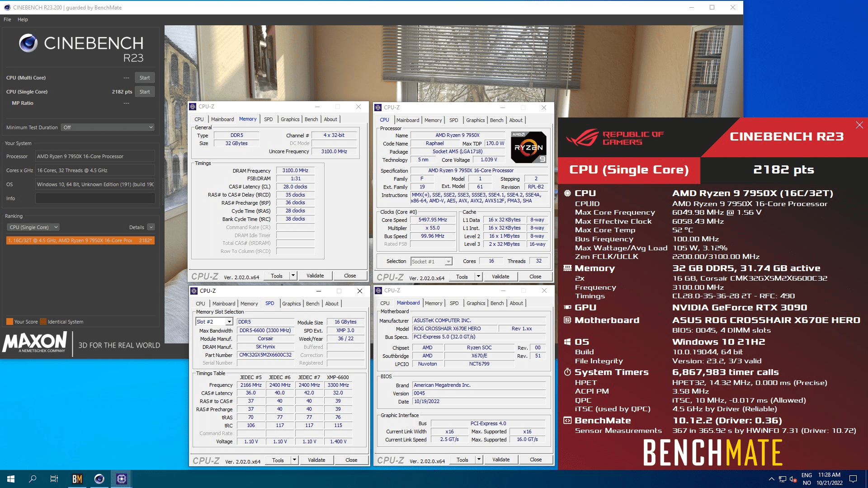Image resolution: width=868 pixels, height=488 pixels.
Task: Open network icon in system tray
Action: (x=782, y=479)
